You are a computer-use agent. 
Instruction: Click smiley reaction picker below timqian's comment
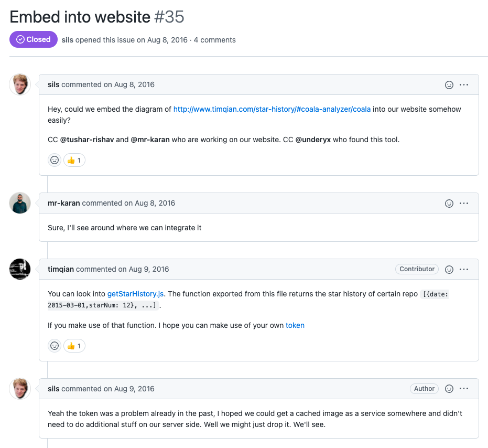pyautogui.click(x=55, y=346)
